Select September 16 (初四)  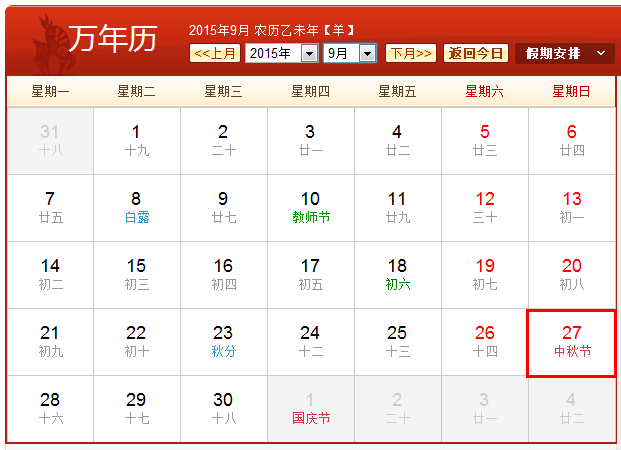[224, 275]
